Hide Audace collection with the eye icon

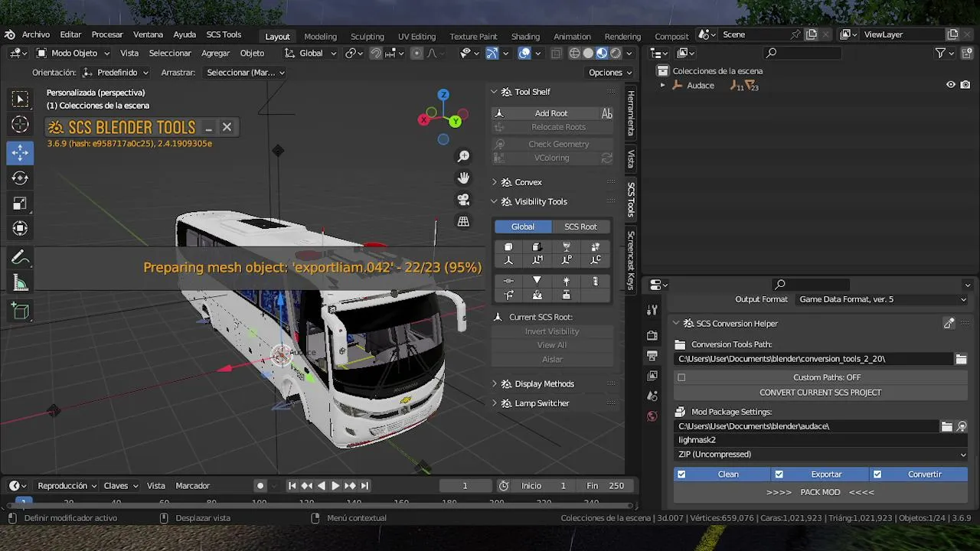pos(951,85)
